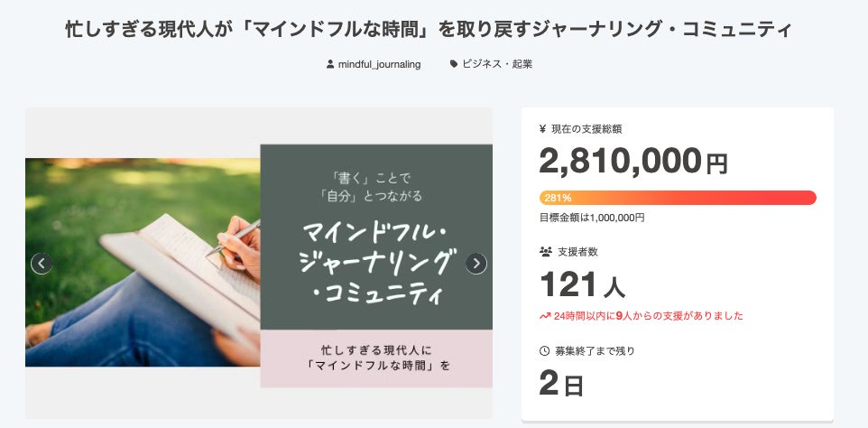Advance to the next carousel slide
Screen dimensions: 868x428
(x=476, y=264)
